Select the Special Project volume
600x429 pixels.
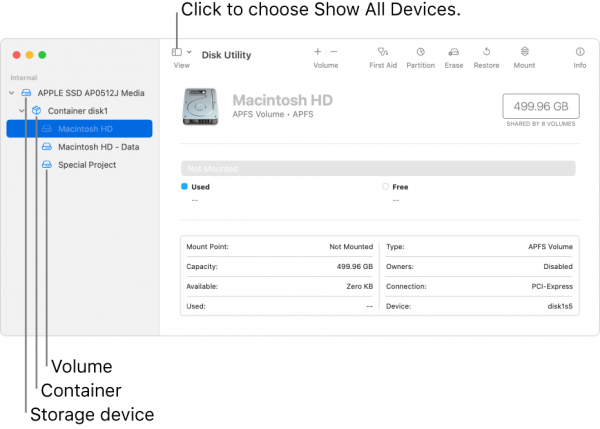[79, 165]
